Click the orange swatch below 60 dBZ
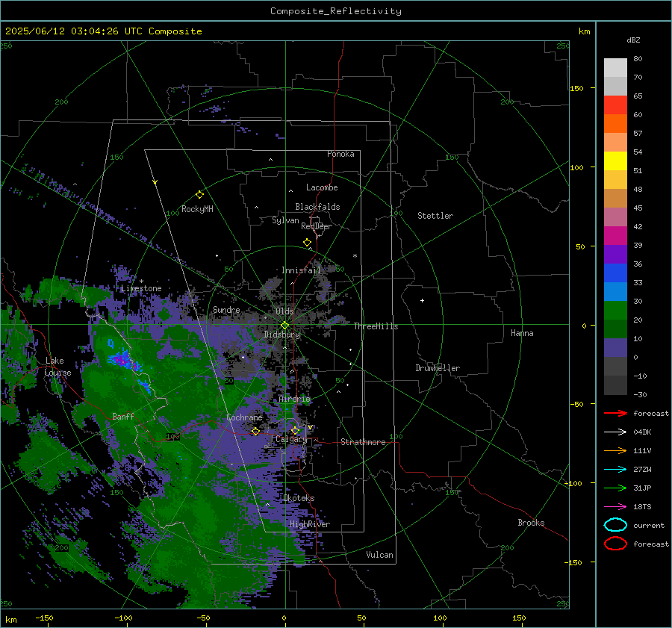 coord(615,123)
